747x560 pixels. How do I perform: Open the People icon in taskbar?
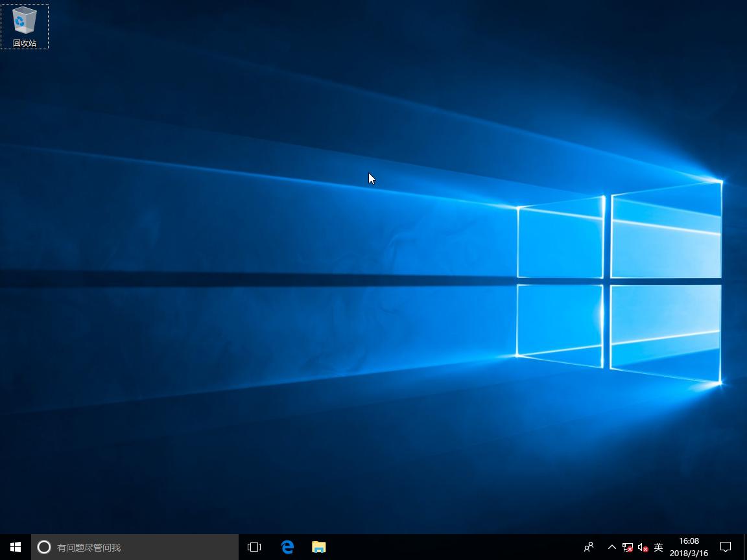click(589, 547)
